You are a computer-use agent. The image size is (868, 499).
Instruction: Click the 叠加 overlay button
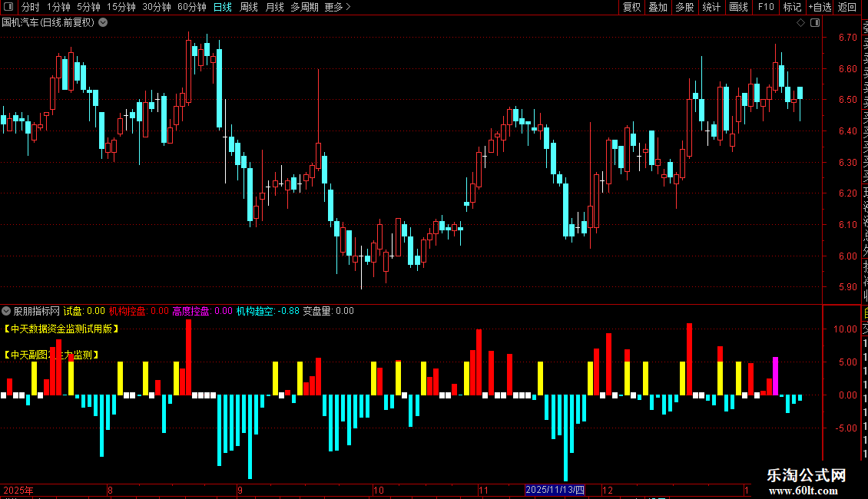point(658,7)
